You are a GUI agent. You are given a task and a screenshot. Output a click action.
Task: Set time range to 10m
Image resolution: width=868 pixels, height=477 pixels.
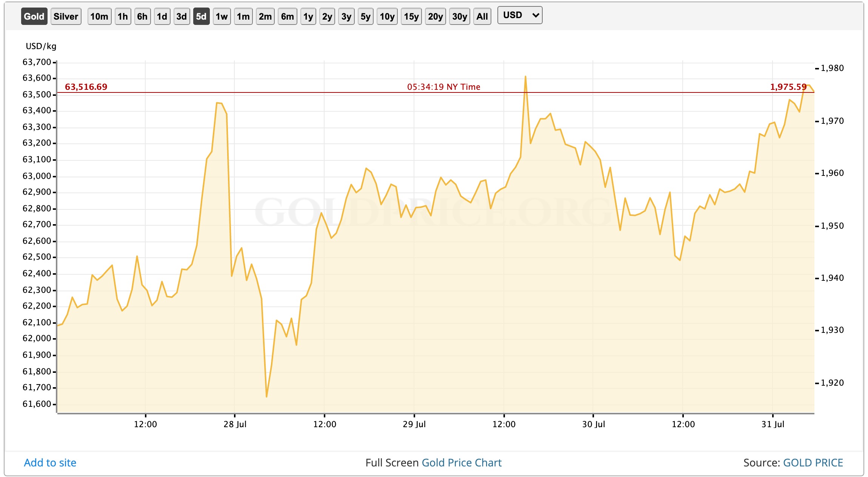pos(99,17)
